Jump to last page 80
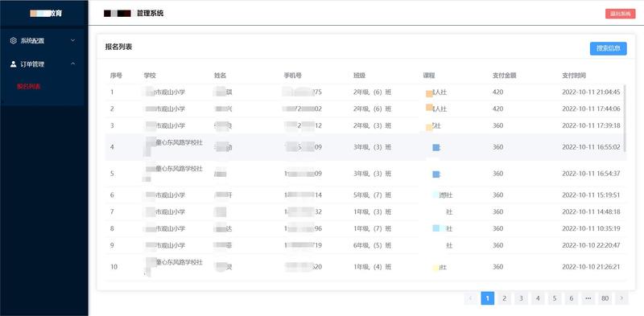644x316 pixels. point(605,298)
